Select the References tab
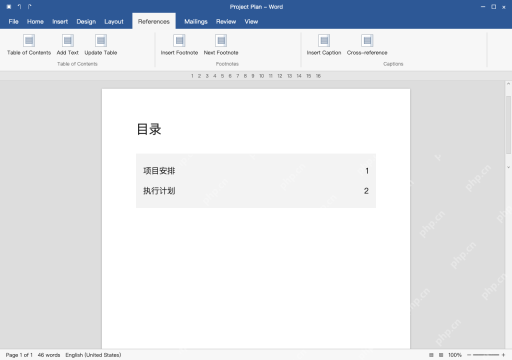The height and width of the screenshot is (360, 512). tap(154, 22)
